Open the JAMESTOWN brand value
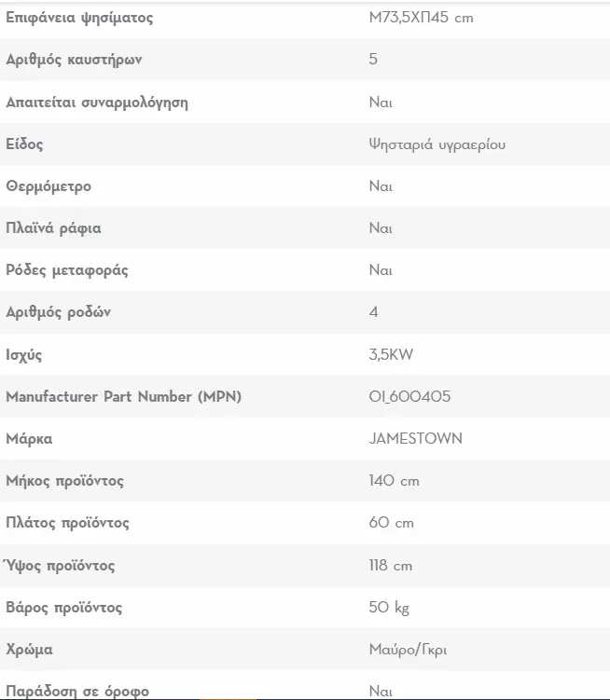 coord(416,438)
